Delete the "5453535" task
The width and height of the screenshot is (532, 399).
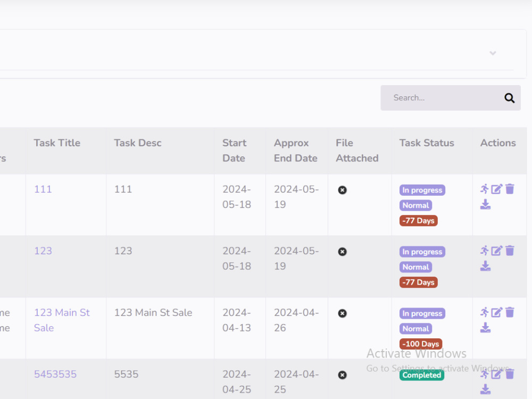510,374
